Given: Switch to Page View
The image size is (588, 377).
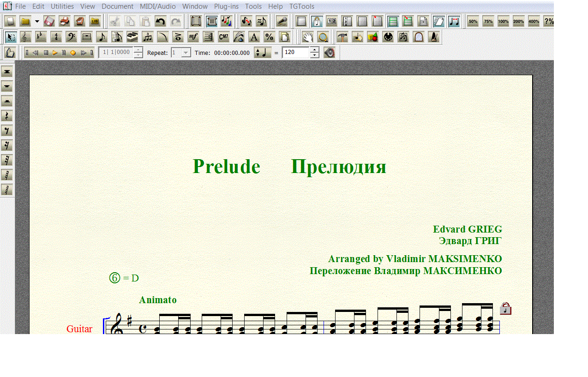Looking at the screenshot, I should tap(212, 21).
